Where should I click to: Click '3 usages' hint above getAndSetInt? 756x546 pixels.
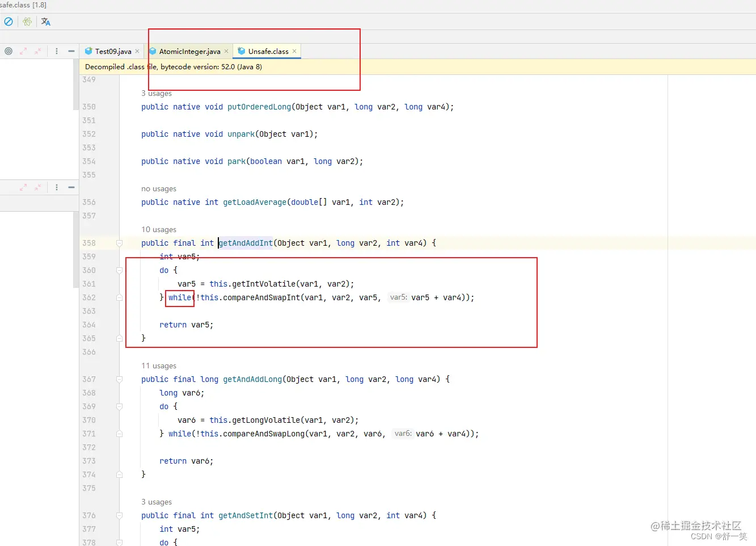click(x=157, y=502)
